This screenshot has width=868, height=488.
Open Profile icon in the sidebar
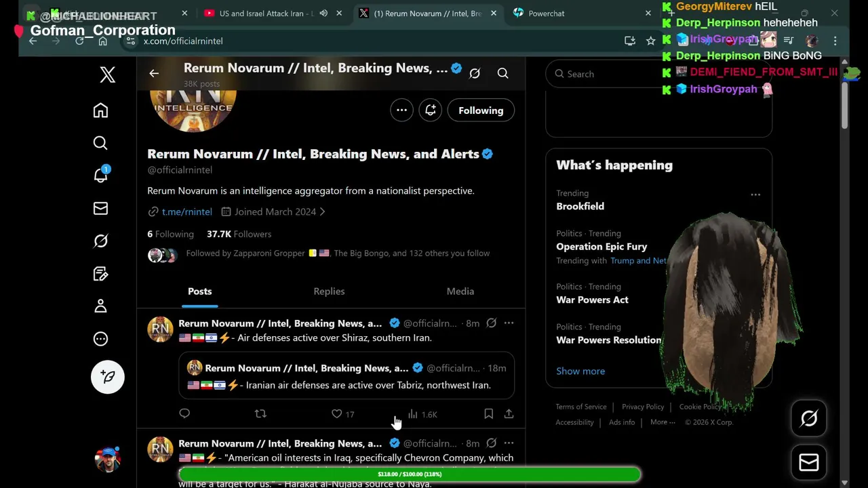[x=100, y=306]
